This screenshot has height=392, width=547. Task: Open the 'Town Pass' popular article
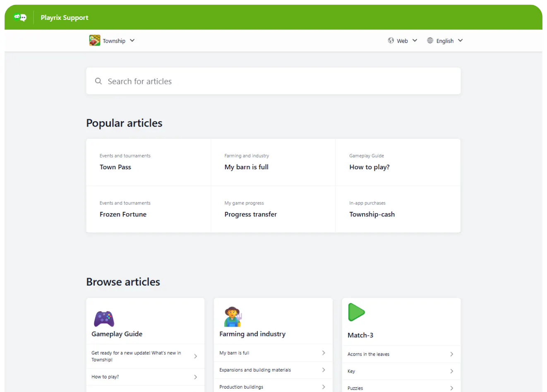[x=149, y=162]
